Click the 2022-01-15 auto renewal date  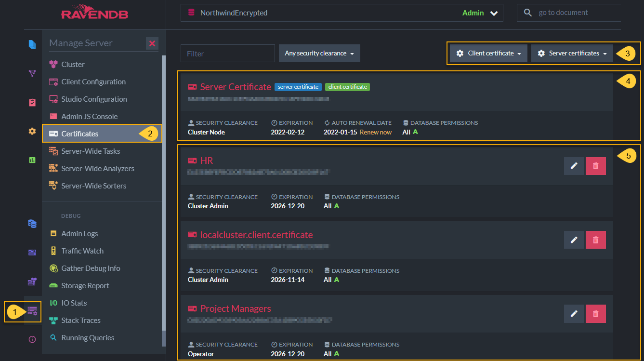point(340,132)
